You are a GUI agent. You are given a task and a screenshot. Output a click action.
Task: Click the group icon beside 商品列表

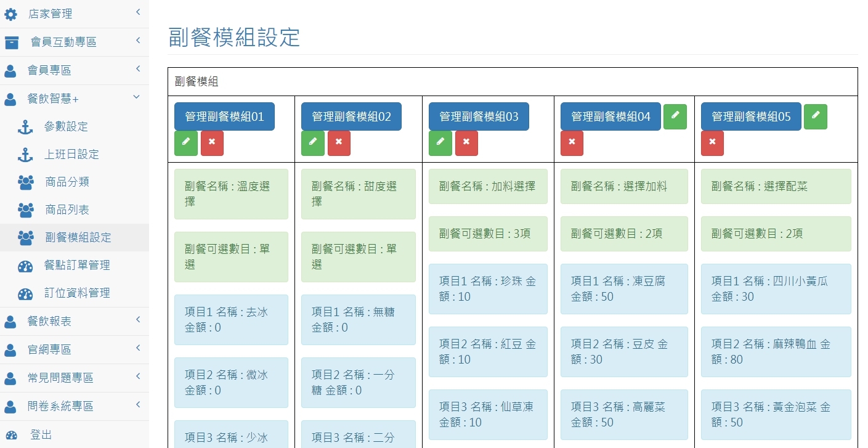(25, 210)
